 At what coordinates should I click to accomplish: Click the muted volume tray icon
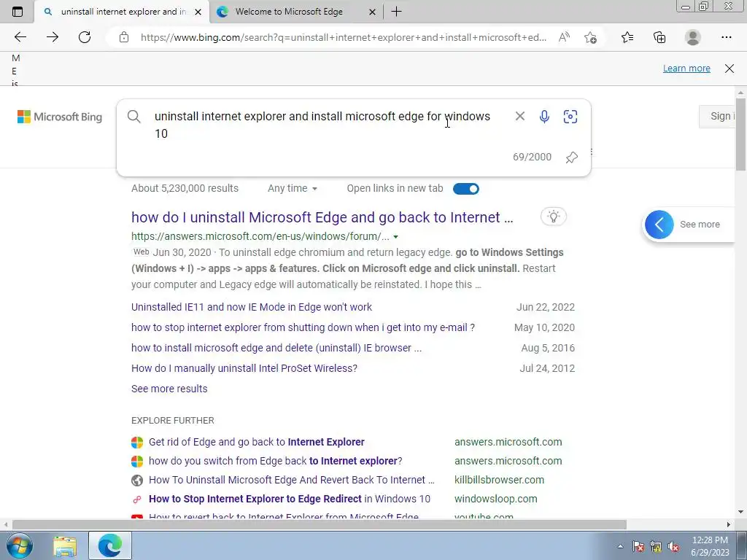673,547
